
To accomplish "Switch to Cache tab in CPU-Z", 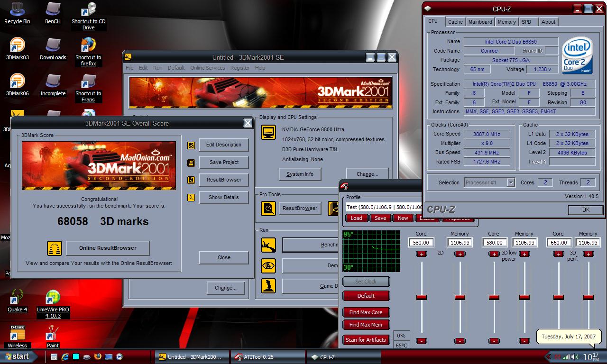I will click(455, 22).
